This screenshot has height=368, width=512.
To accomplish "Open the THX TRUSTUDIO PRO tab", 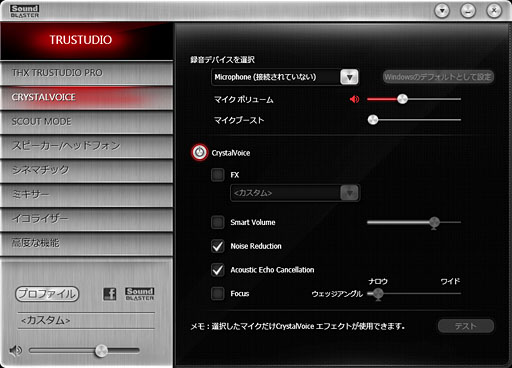I will click(87, 73).
